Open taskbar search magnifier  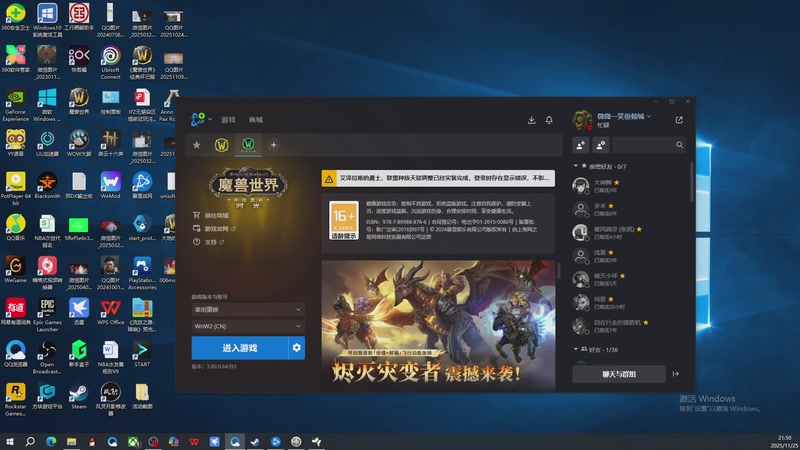(x=30, y=441)
